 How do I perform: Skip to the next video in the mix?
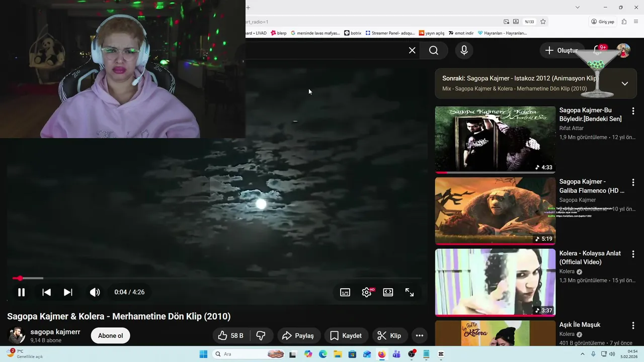68,292
